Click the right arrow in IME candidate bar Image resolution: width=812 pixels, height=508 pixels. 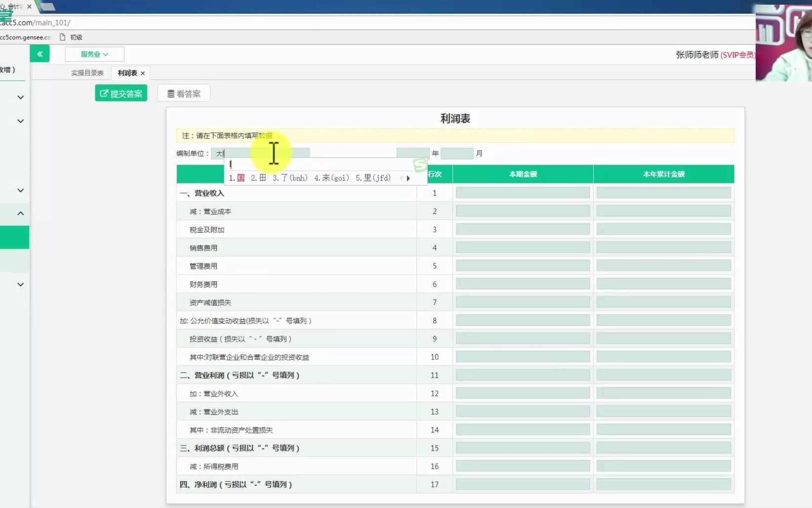(408, 178)
